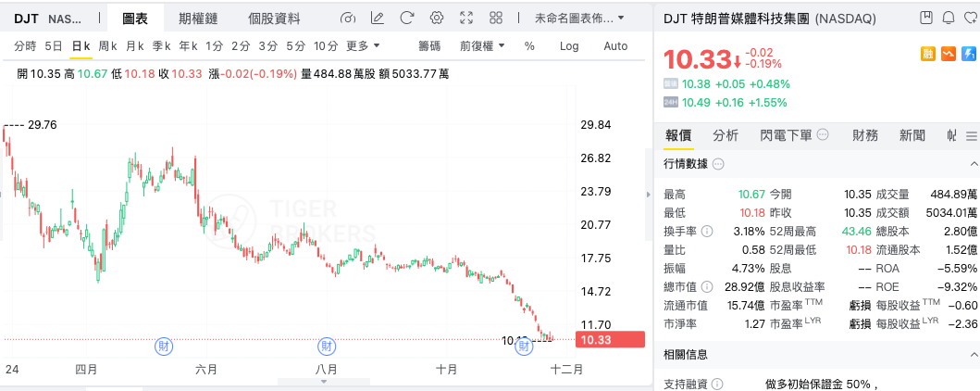Open info bubble next to 行情數據
980x391 pixels.
click(718, 164)
